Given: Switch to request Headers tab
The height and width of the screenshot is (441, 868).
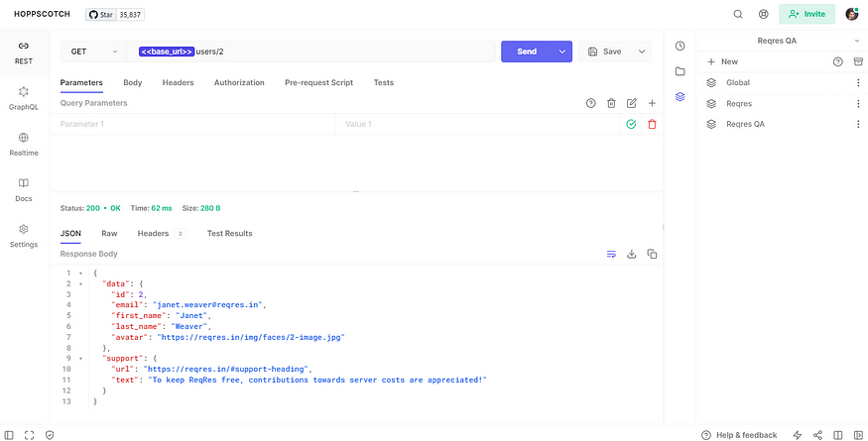Looking at the screenshot, I should (x=178, y=83).
